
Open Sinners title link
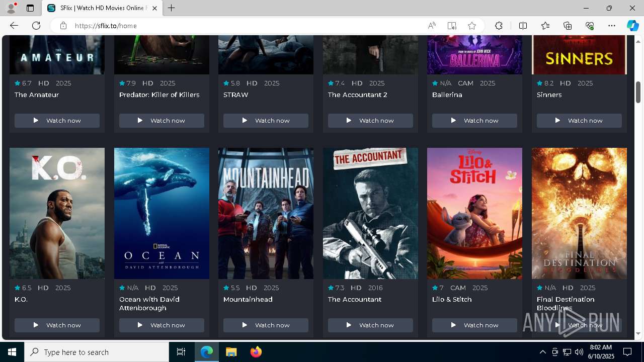549,95
